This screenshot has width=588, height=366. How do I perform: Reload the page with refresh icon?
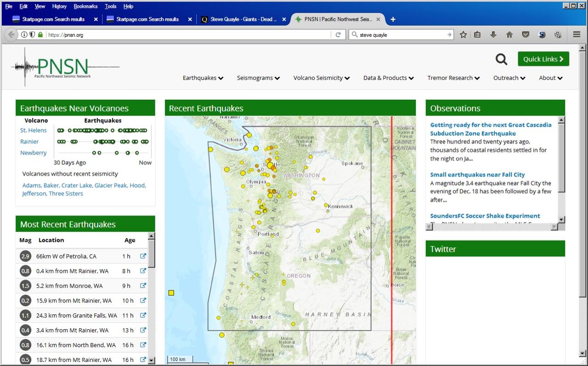[x=338, y=34]
